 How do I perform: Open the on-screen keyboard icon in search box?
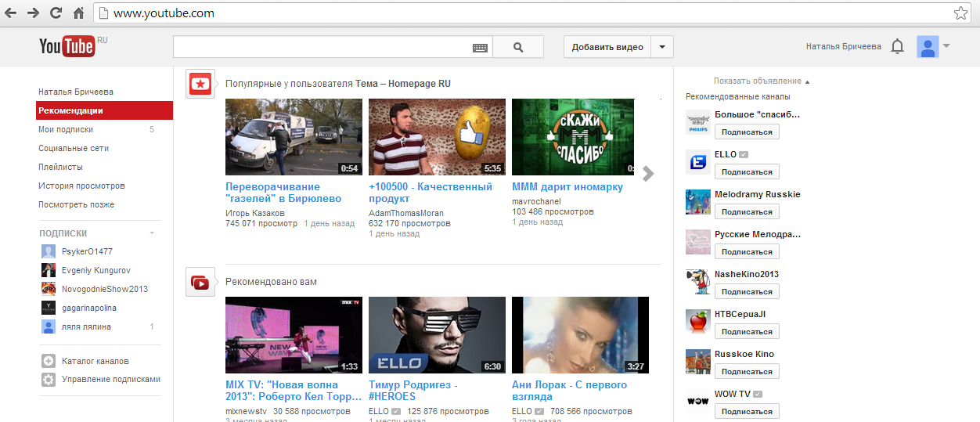[x=480, y=48]
